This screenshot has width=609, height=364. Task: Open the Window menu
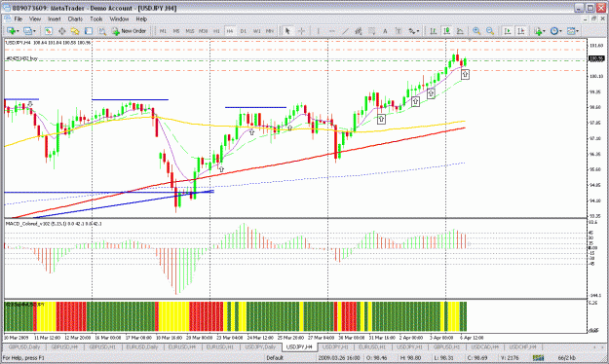pyautogui.click(x=119, y=18)
